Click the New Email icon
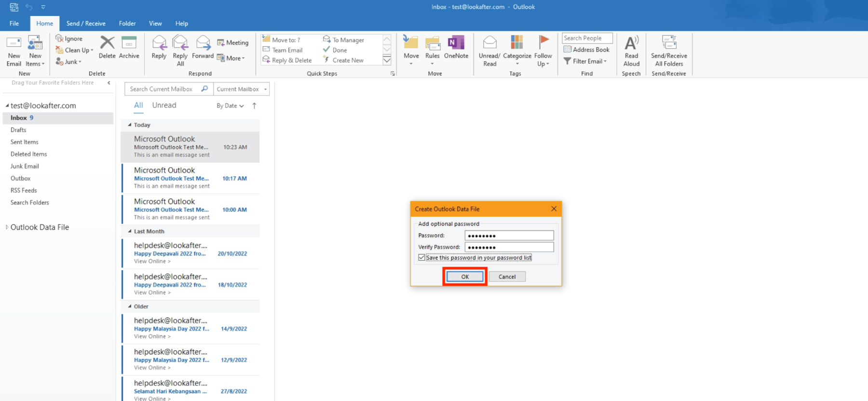This screenshot has height=401, width=868. point(14,44)
